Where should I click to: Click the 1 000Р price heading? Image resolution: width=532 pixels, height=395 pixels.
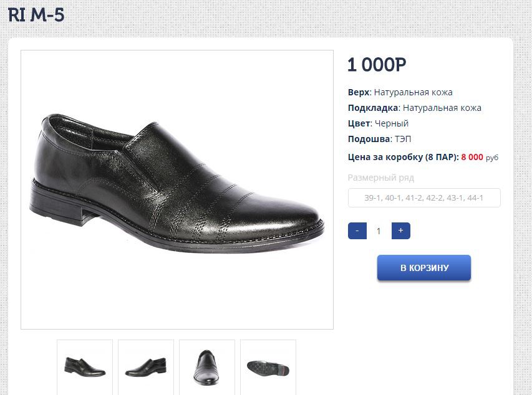377,64
